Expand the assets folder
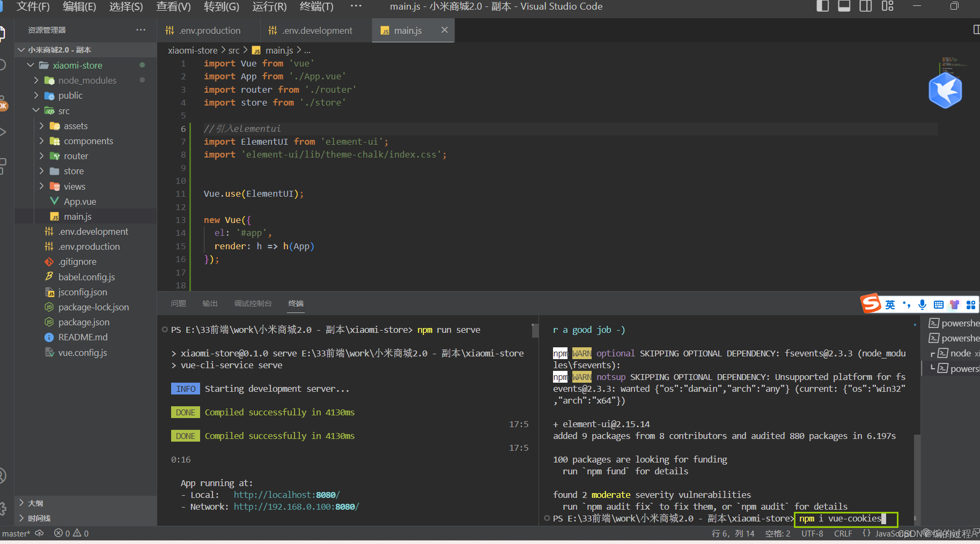 (86, 126)
